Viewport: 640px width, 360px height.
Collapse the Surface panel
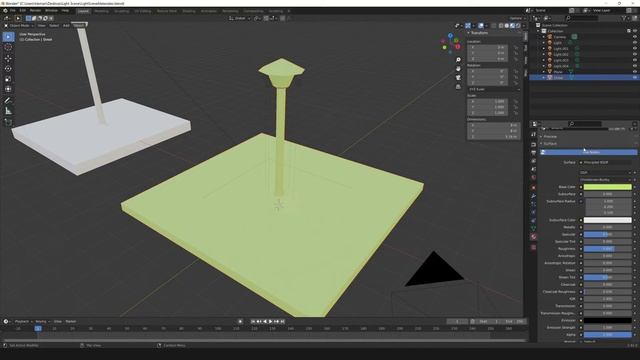click(x=549, y=144)
